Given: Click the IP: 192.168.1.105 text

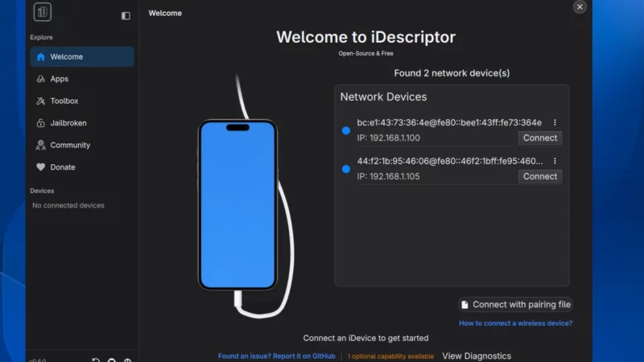Looking at the screenshot, I should pyautogui.click(x=389, y=176).
